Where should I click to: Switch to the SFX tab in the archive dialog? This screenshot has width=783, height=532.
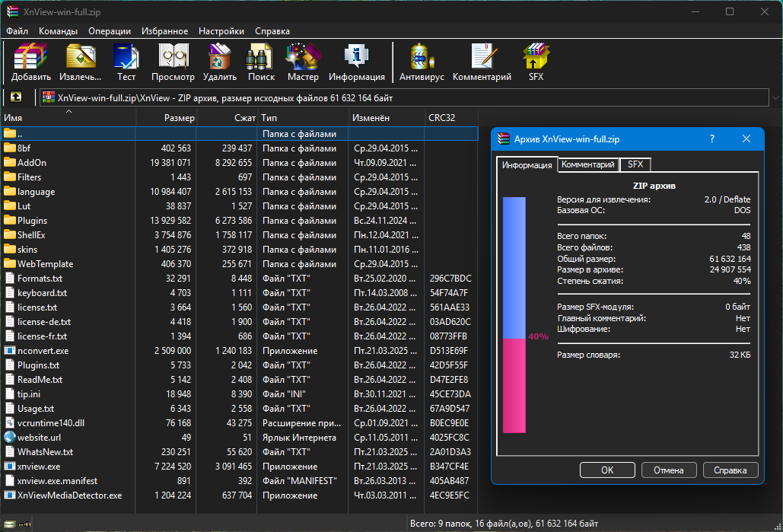point(635,164)
